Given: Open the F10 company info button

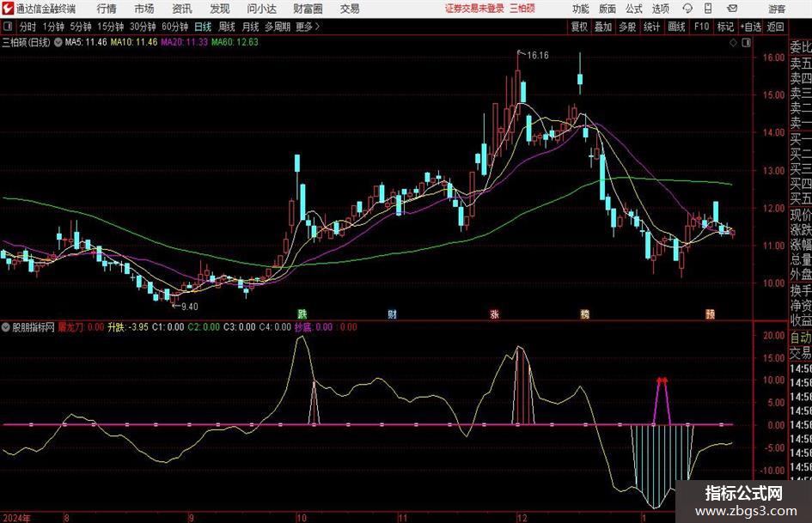Looking at the screenshot, I should click(701, 27).
